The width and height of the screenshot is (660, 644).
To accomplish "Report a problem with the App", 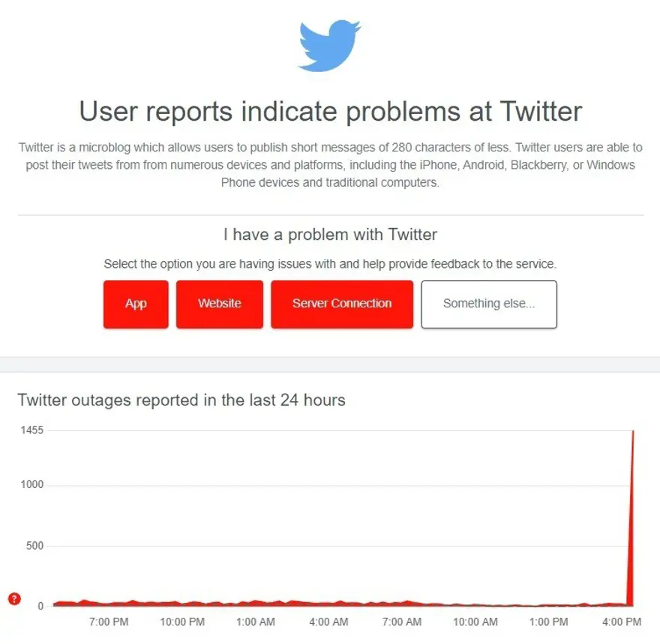I will pos(136,304).
